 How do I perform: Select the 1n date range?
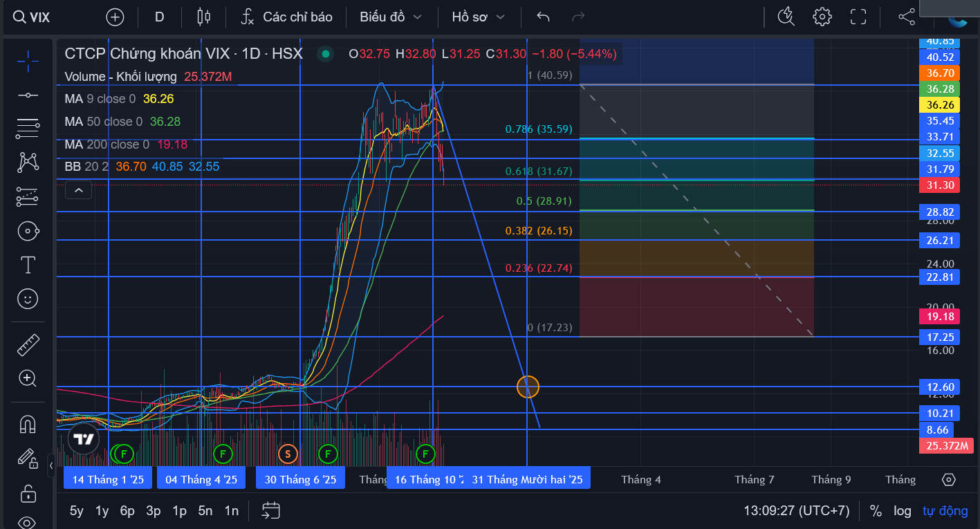tap(232, 511)
